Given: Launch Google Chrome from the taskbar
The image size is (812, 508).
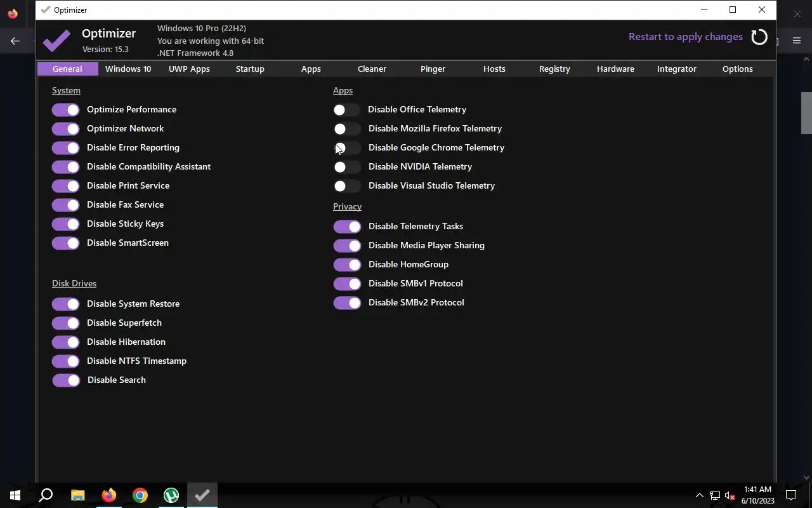Looking at the screenshot, I should [x=140, y=495].
